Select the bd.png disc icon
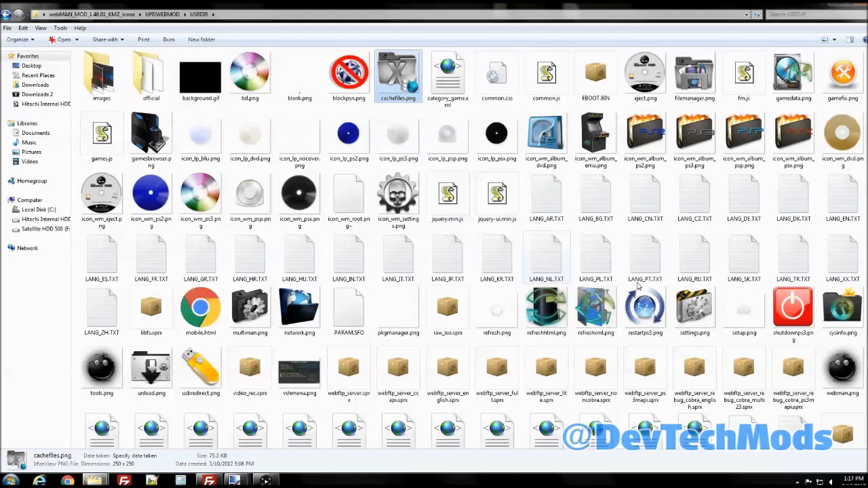 coord(250,73)
